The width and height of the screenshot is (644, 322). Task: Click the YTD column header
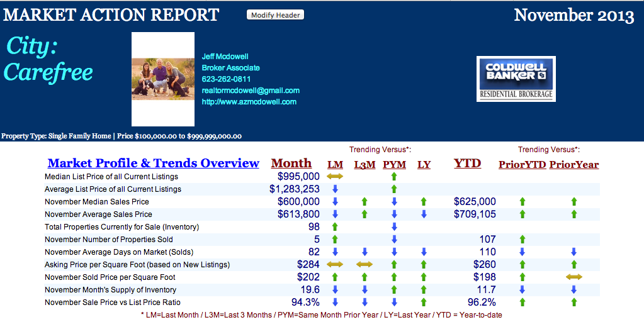(x=467, y=163)
